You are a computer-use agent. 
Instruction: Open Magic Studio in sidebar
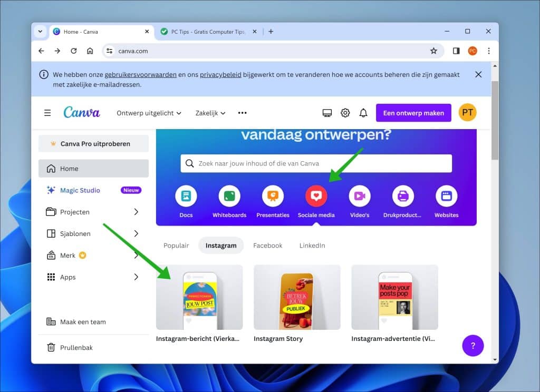point(93,190)
